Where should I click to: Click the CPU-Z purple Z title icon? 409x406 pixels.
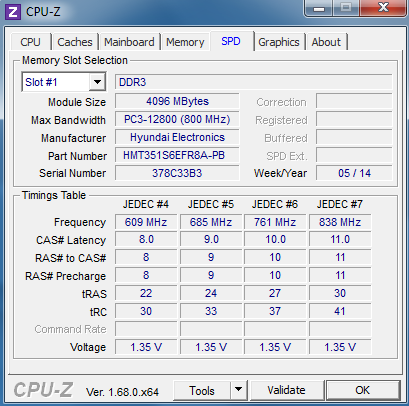(x=13, y=12)
